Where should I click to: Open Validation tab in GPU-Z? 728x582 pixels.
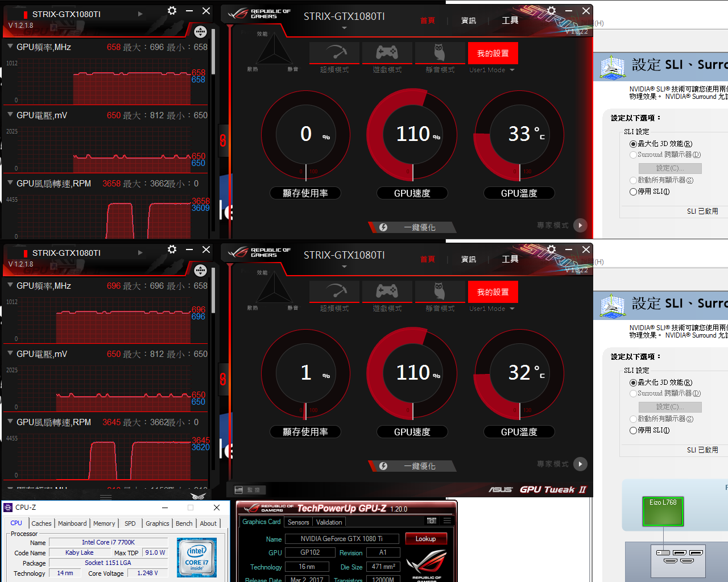tap(329, 522)
